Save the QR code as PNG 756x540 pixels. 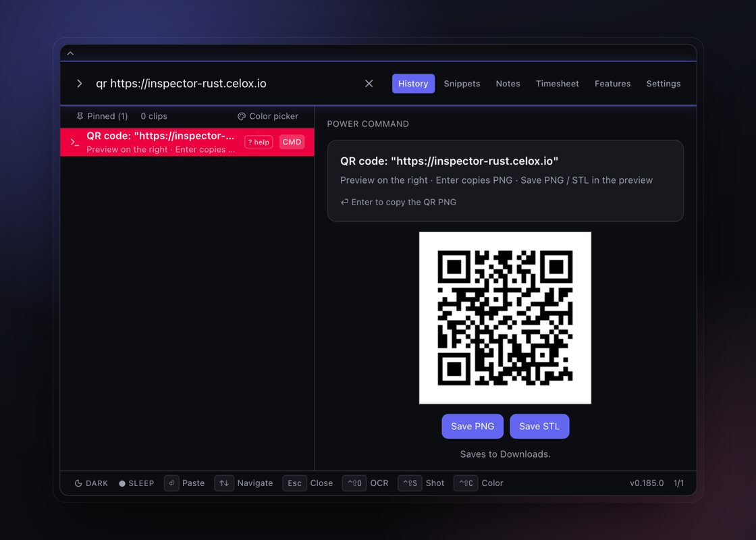473,426
